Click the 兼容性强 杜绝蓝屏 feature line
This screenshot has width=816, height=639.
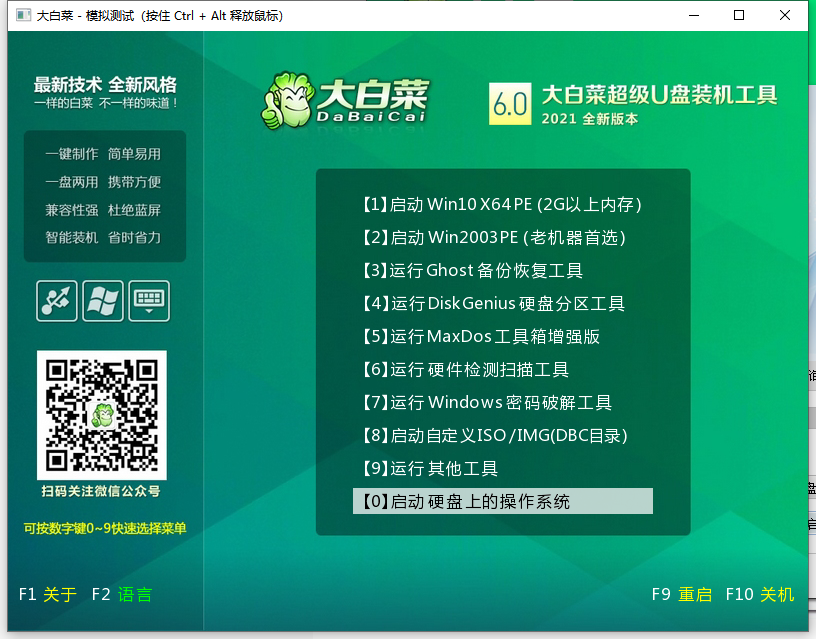coord(103,210)
